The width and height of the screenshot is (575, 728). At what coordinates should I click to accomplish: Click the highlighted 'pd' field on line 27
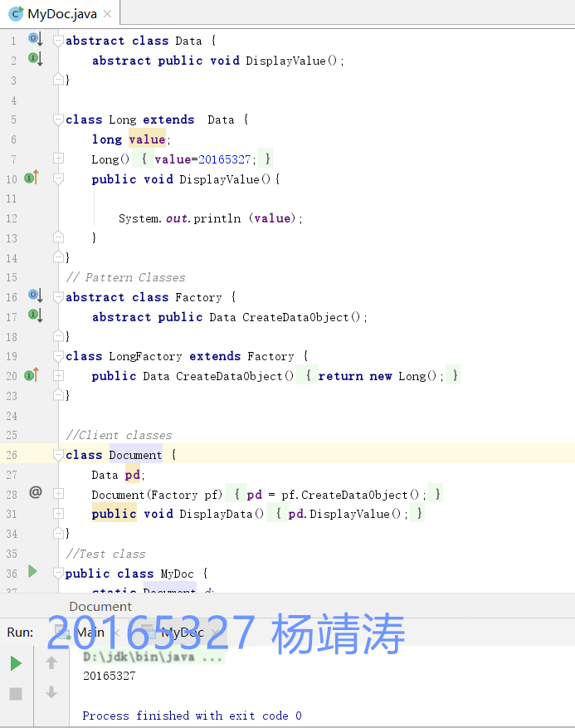coord(132,475)
